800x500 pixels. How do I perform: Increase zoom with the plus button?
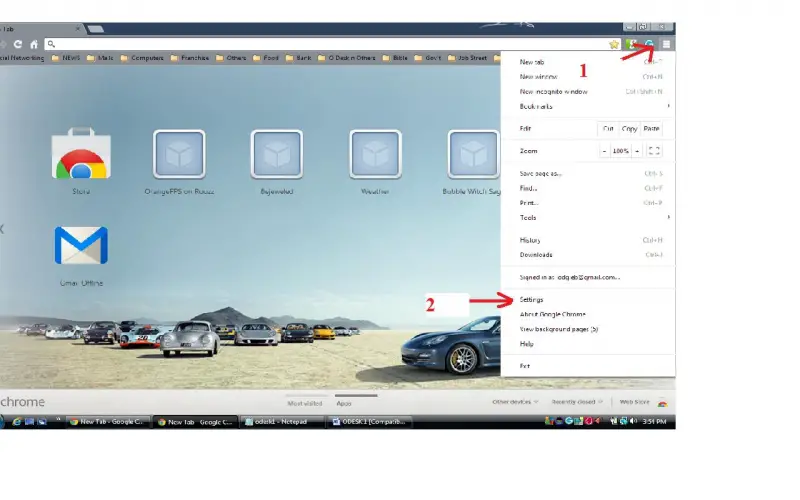pyautogui.click(x=637, y=151)
